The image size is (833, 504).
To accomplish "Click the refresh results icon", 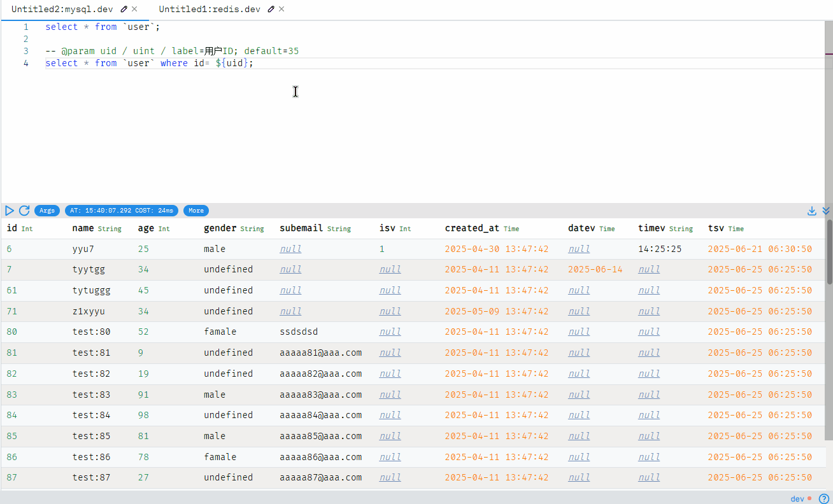I will 24,211.
